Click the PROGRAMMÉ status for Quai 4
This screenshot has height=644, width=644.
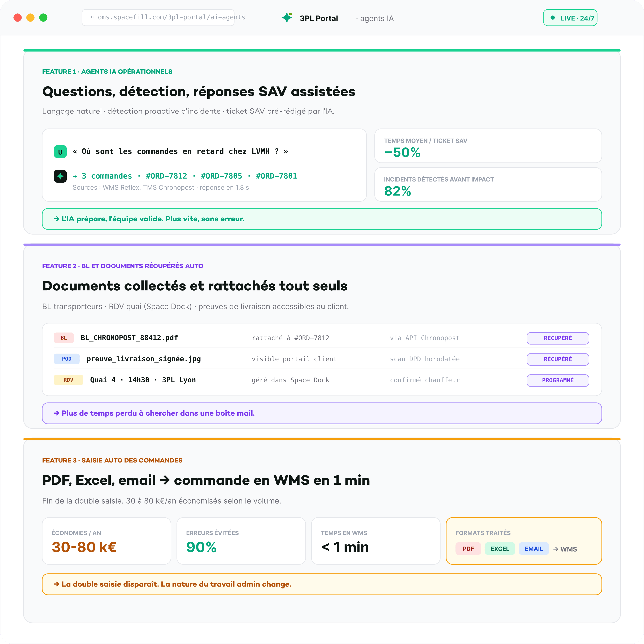[558, 380]
